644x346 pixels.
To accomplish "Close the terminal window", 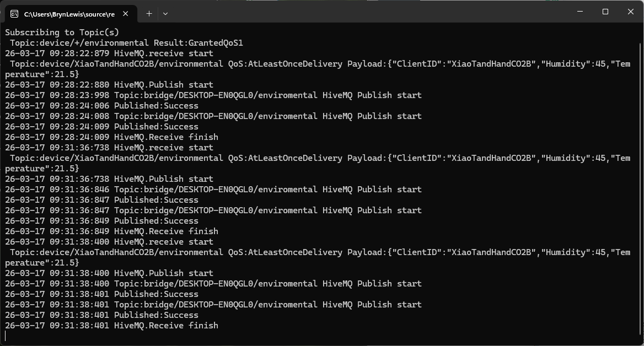I will [631, 12].
